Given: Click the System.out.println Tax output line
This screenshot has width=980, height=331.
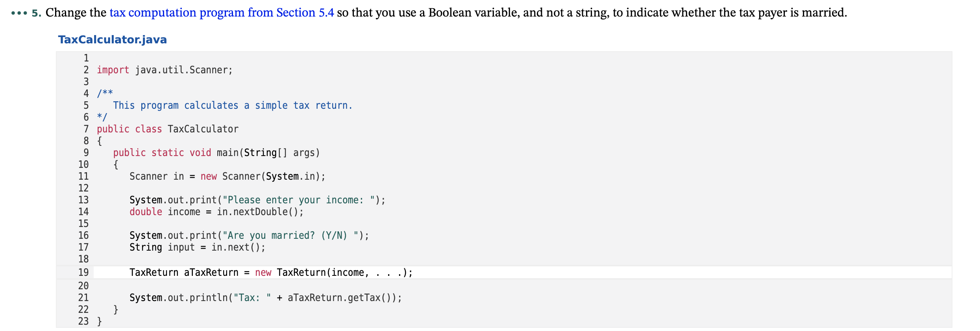Looking at the screenshot, I should (266, 298).
